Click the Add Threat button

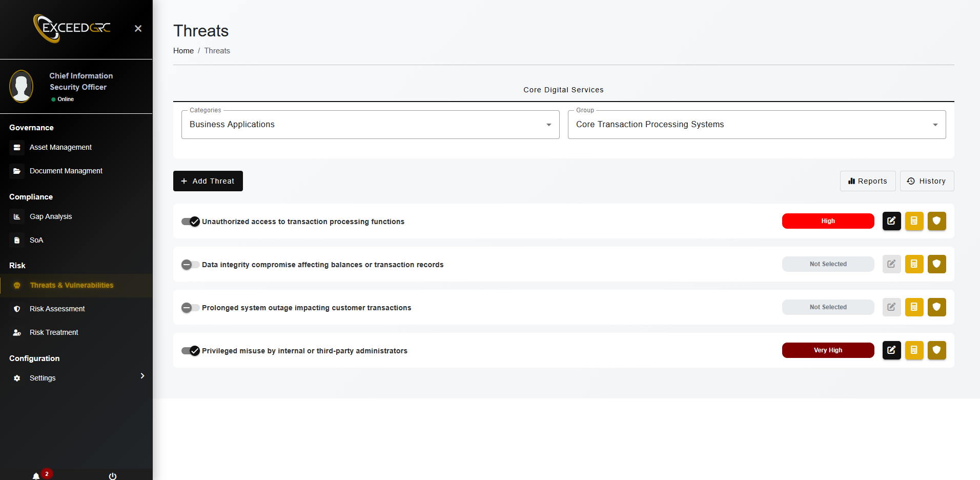(208, 181)
